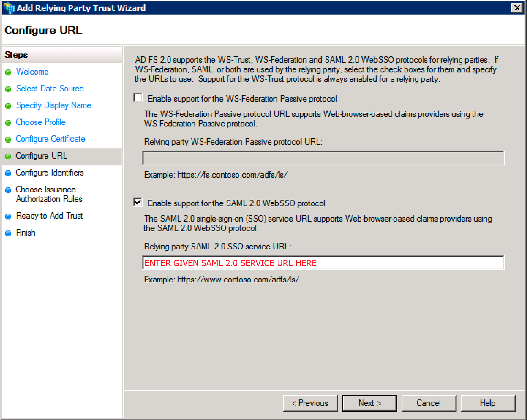
Task: Click the WS-Federation Passive protocol URL field
Action: [323, 158]
